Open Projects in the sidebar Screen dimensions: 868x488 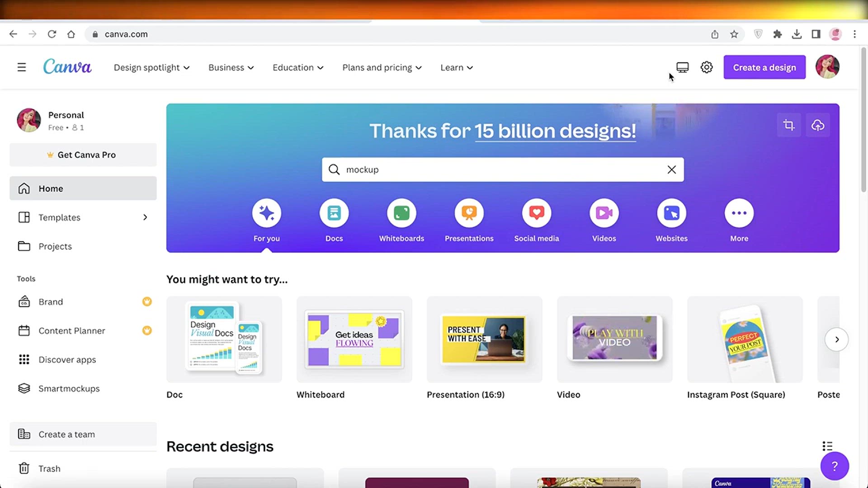coord(83,246)
